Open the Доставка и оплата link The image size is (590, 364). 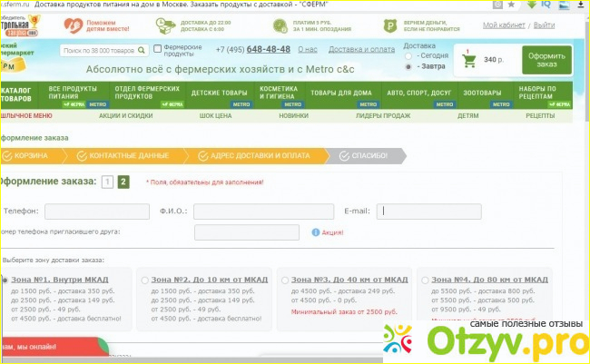tap(361, 49)
